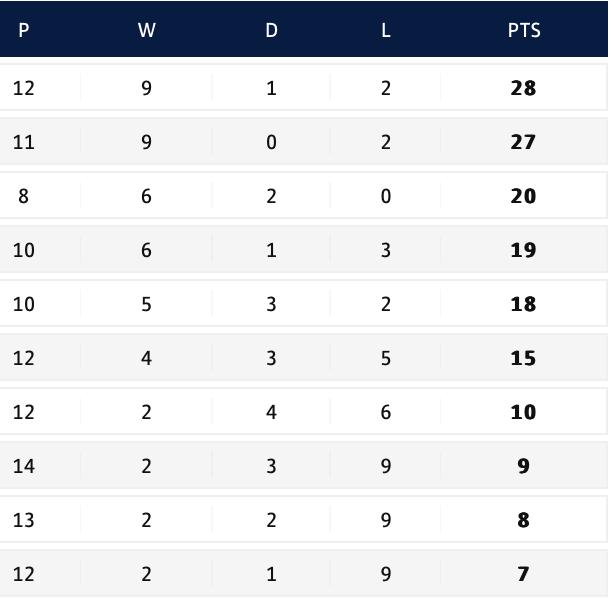Click the 18 points value
This screenshot has width=611, height=598.
point(523,304)
